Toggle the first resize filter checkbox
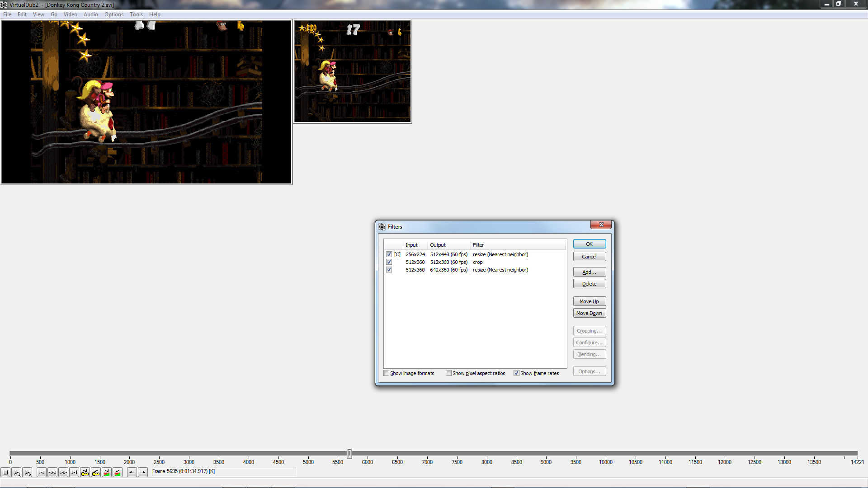868x488 pixels. tap(389, 254)
